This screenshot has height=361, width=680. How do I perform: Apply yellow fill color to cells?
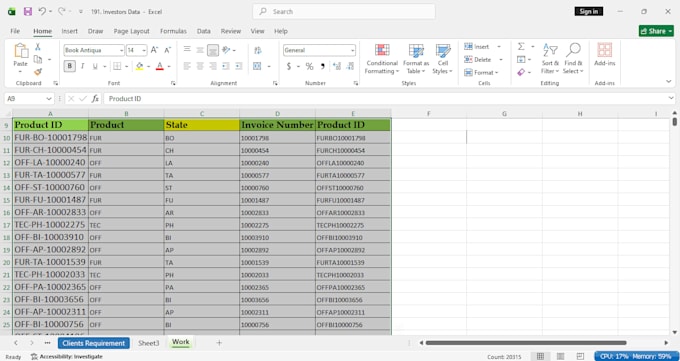140,66
